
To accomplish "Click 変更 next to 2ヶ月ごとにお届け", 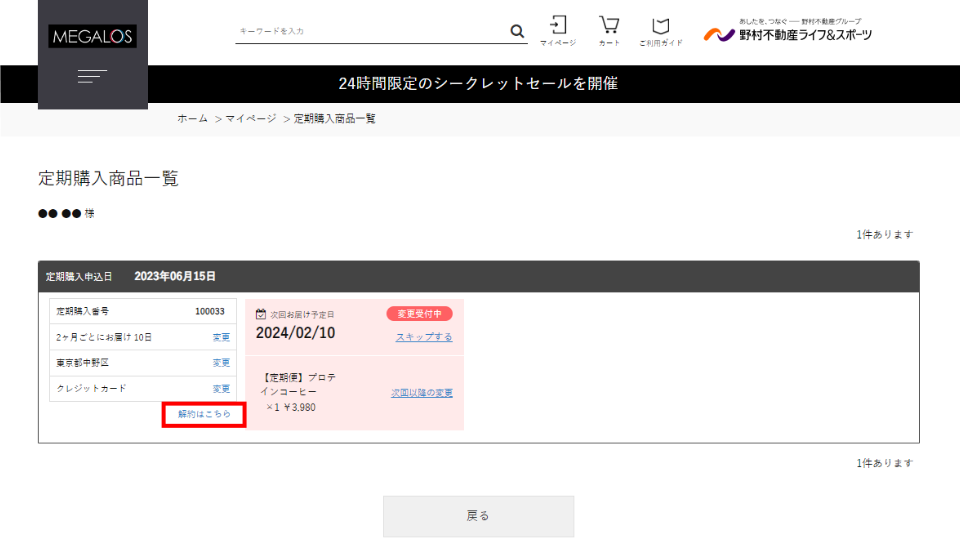I will [221, 337].
